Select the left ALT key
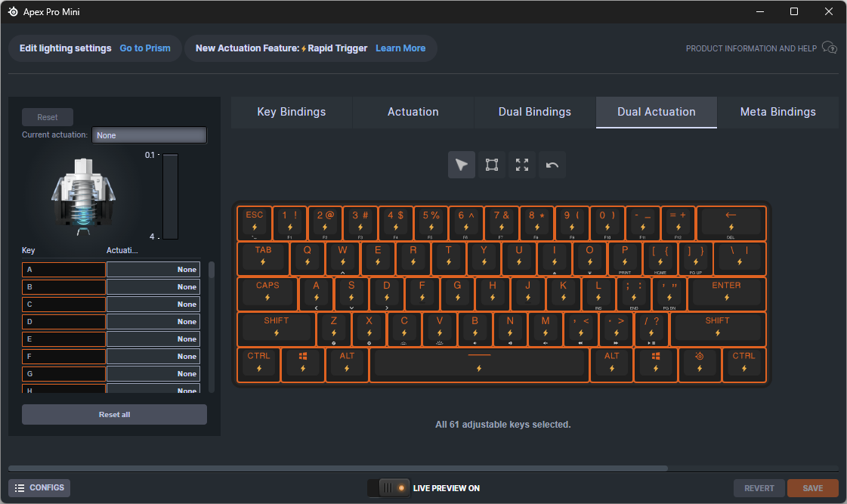The height and width of the screenshot is (504, 847). [347, 365]
